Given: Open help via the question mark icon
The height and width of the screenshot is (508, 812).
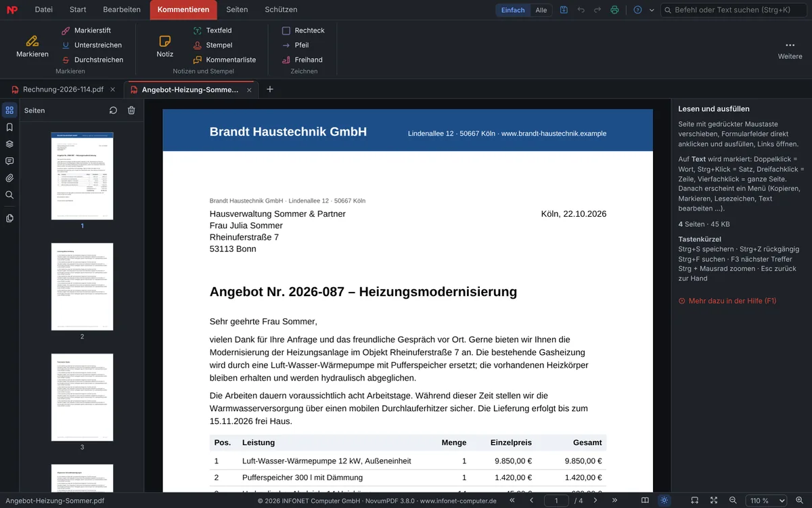Looking at the screenshot, I should coord(637,10).
